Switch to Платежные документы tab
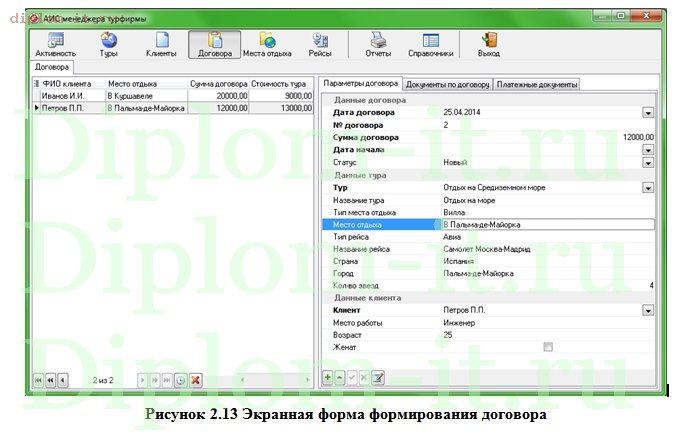The height and width of the screenshot is (440, 680). coord(537,85)
